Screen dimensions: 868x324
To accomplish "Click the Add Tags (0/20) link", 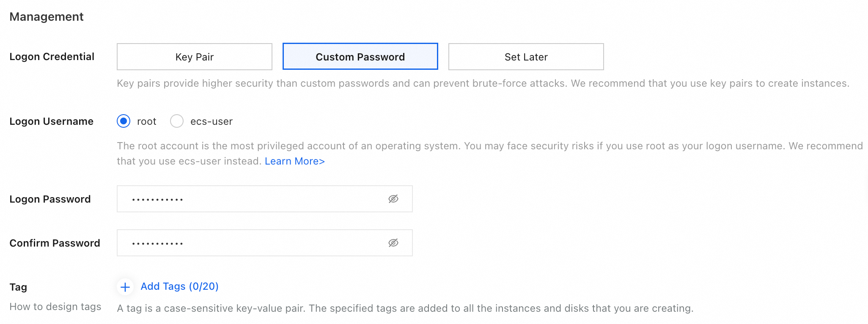I will coord(179,286).
